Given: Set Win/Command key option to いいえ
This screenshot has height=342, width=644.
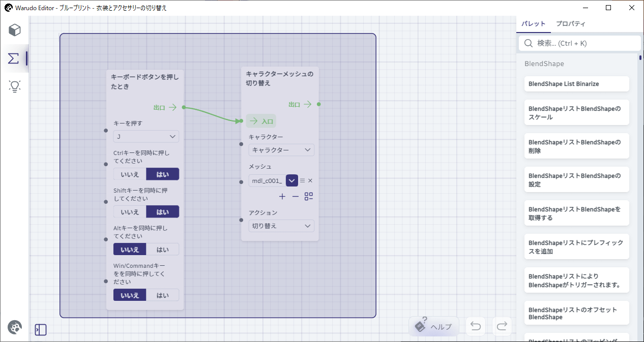Looking at the screenshot, I should point(130,295).
